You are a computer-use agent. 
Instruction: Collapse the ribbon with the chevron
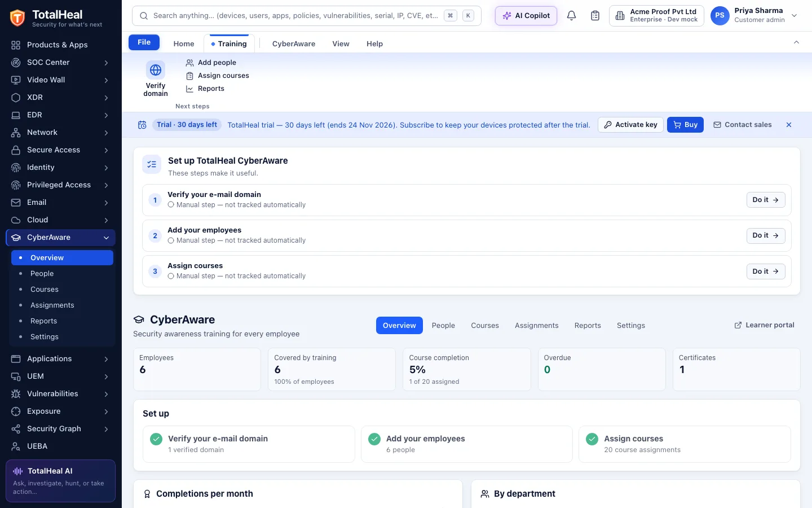point(796,43)
